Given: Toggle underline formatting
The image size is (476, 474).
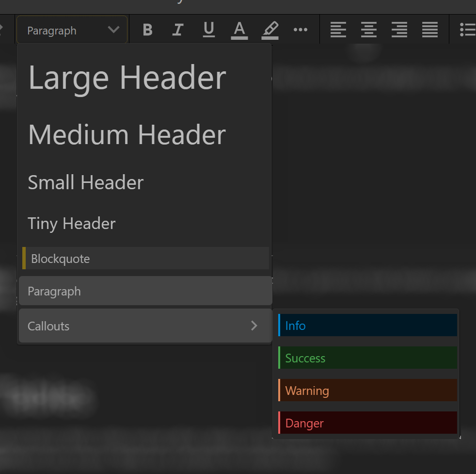Looking at the screenshot, I should [x=208, y=30].
